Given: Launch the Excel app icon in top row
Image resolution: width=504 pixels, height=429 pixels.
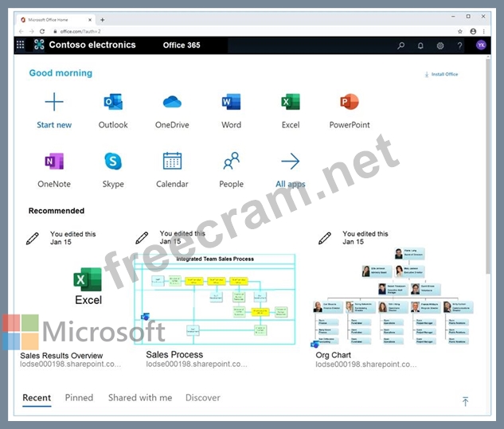Looking at the screenshot, I should (x=291, y=102).
